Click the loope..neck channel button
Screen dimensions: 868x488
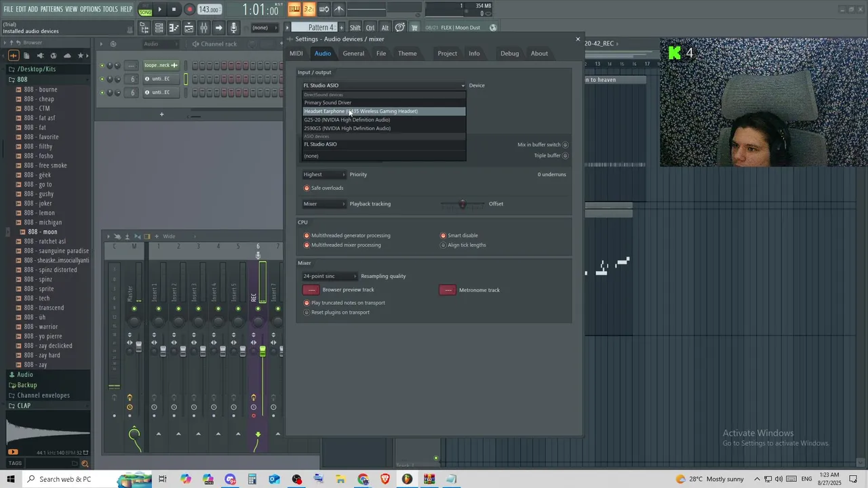point(160,66)
